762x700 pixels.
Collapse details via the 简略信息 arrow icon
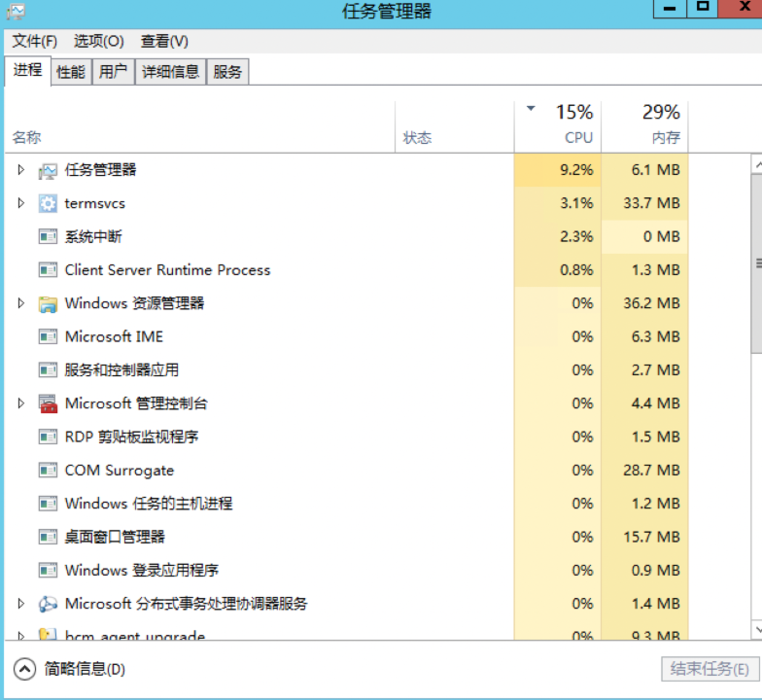[x=25, y=669]
